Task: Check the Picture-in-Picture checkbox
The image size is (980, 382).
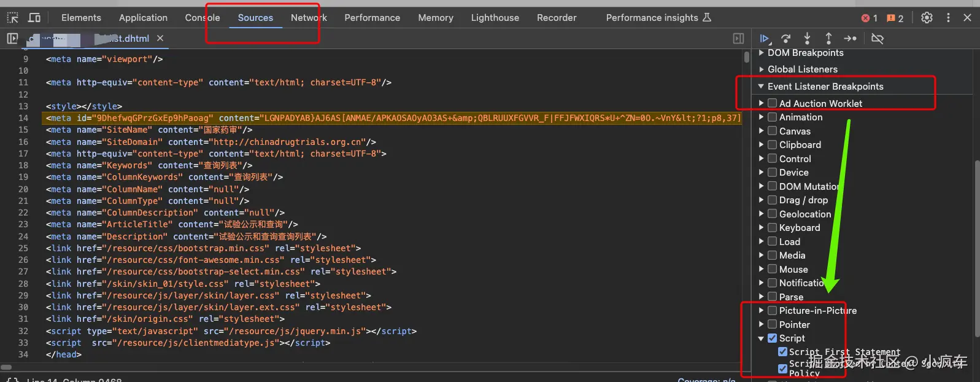Action: 773,310
